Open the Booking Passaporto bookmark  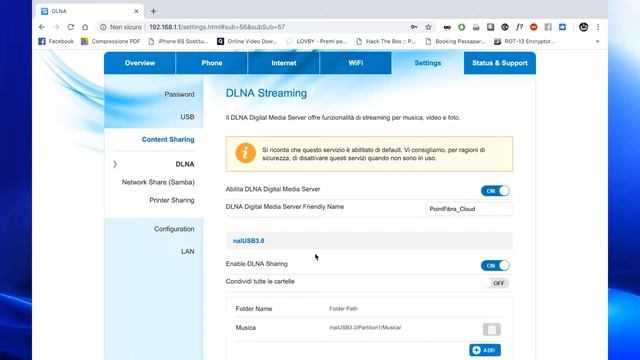(455, 41)
